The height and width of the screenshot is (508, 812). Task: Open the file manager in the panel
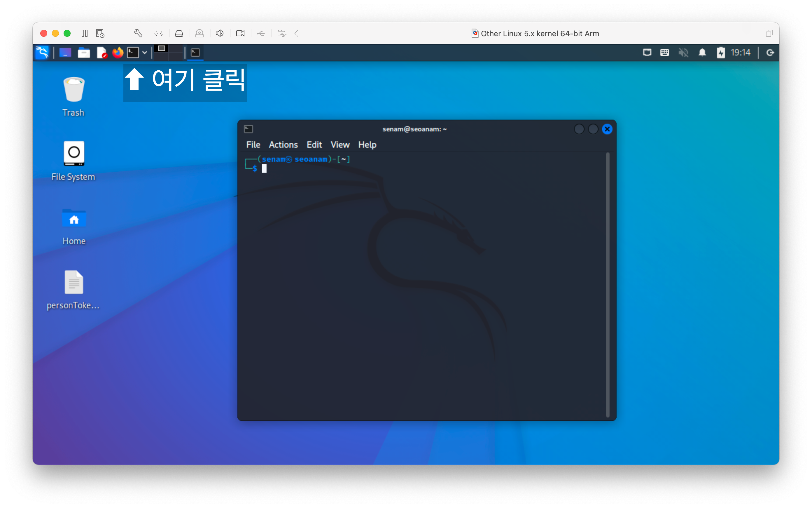pyautogui.click(x=83, y=53)
